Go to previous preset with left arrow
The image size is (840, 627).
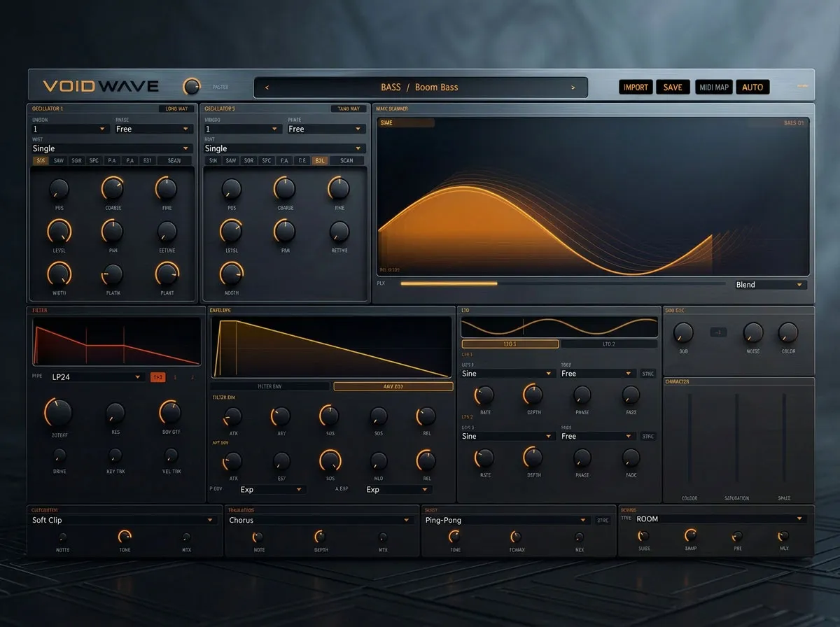(x=267, y=87)
